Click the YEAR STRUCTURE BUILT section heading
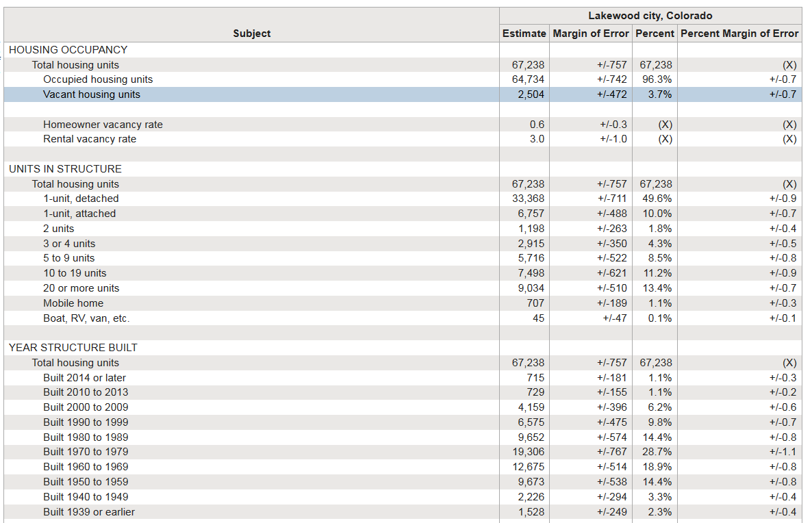This screenshot has height=523, width=812. [73, 348]
